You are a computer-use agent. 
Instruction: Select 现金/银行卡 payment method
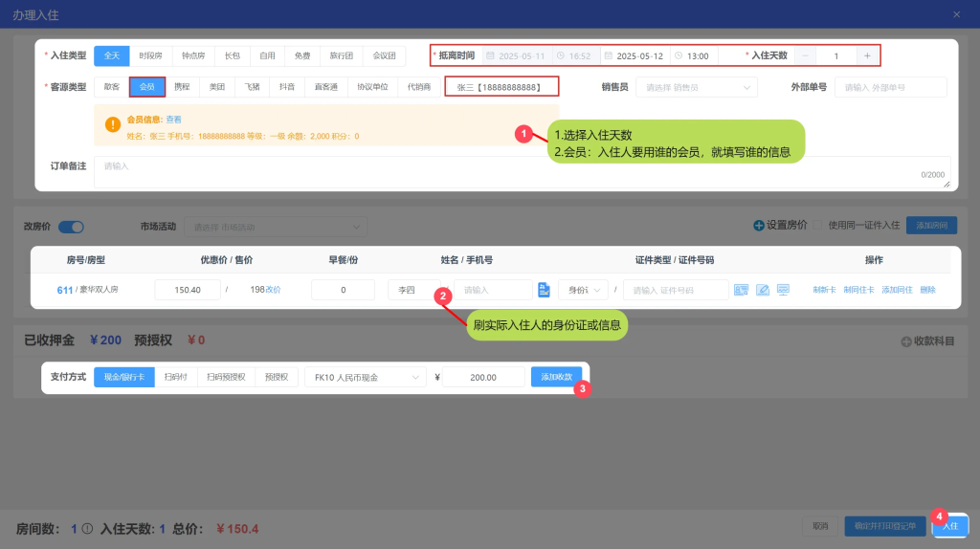(123, 378)
